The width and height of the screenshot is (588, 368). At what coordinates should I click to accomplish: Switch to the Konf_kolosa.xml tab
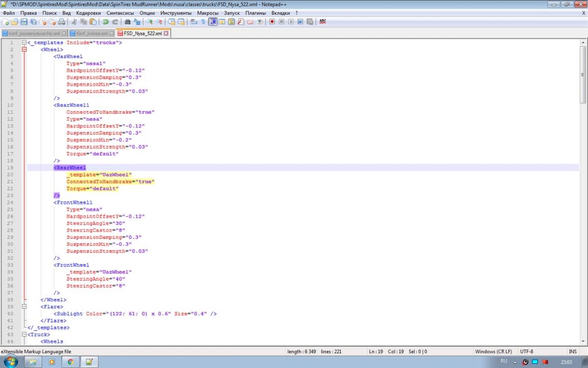[92, 34]
